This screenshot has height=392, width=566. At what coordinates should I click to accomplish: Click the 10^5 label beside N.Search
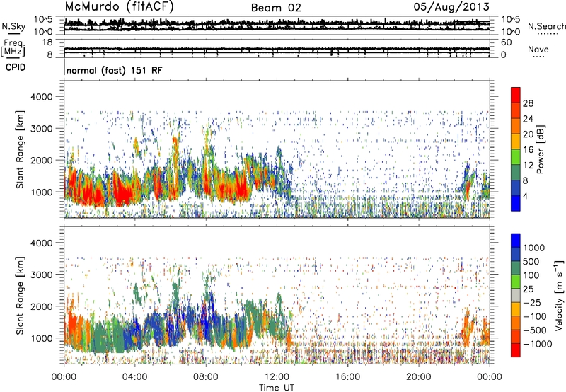(x=511, y=20)
